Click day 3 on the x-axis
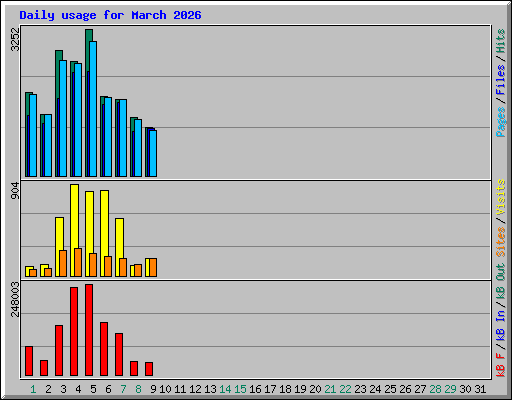The image size is (512, 400). click(x=63, y=389)
